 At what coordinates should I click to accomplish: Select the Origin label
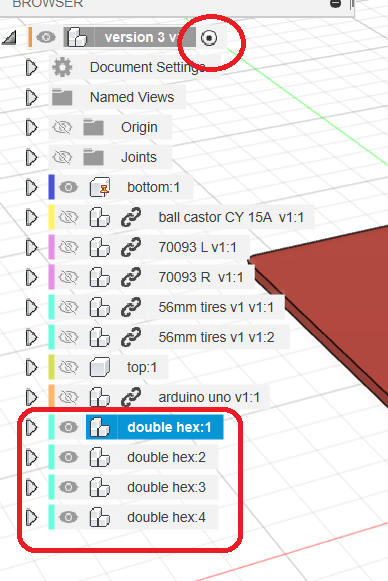pyautogui.click(x=139, y=127)
